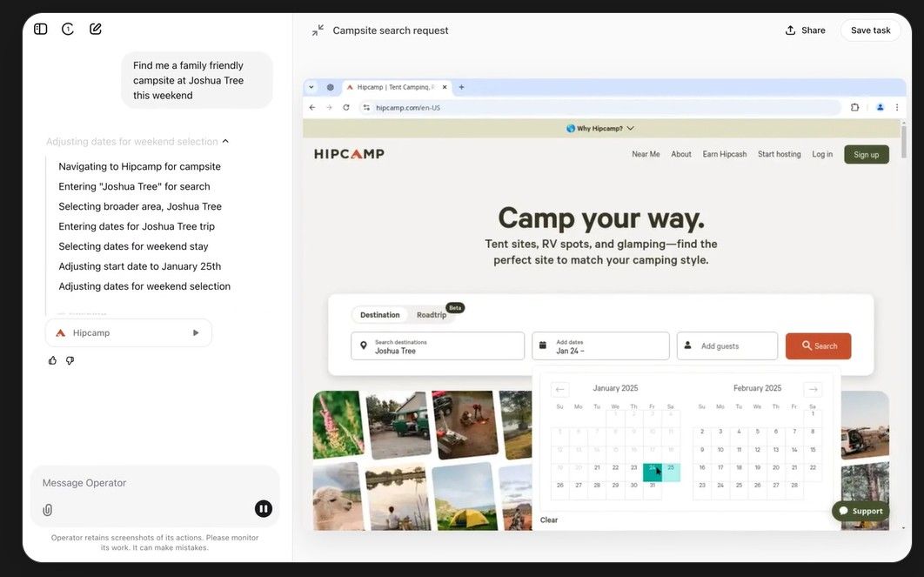Screen dimensions: 924x577
Task: Reload the Hipcamp page
Action: [346, 107]
